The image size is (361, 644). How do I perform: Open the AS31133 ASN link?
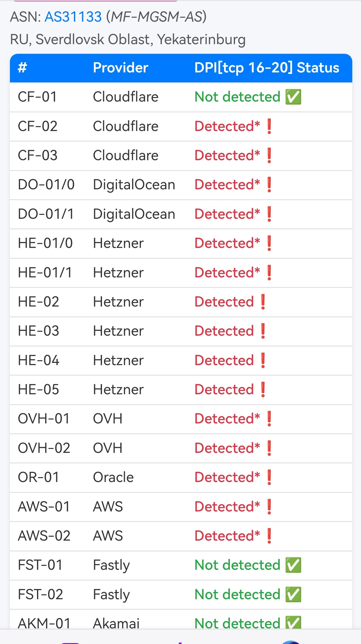73,17
